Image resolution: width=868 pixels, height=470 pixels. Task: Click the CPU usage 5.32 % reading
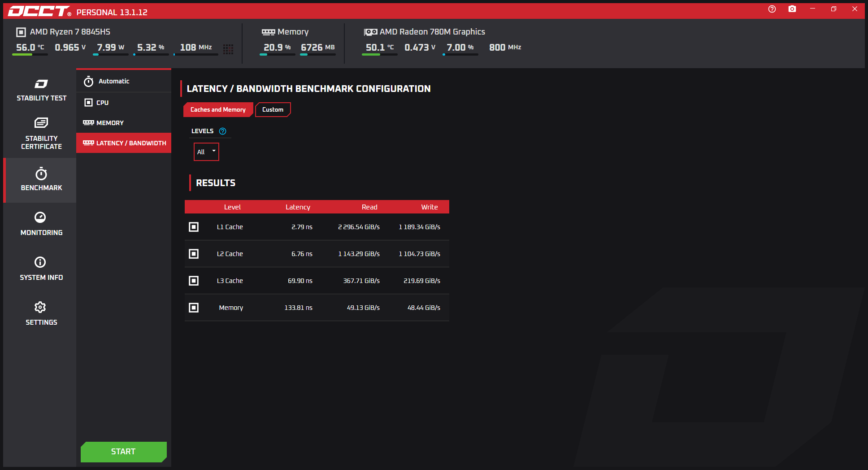[151, 48]
